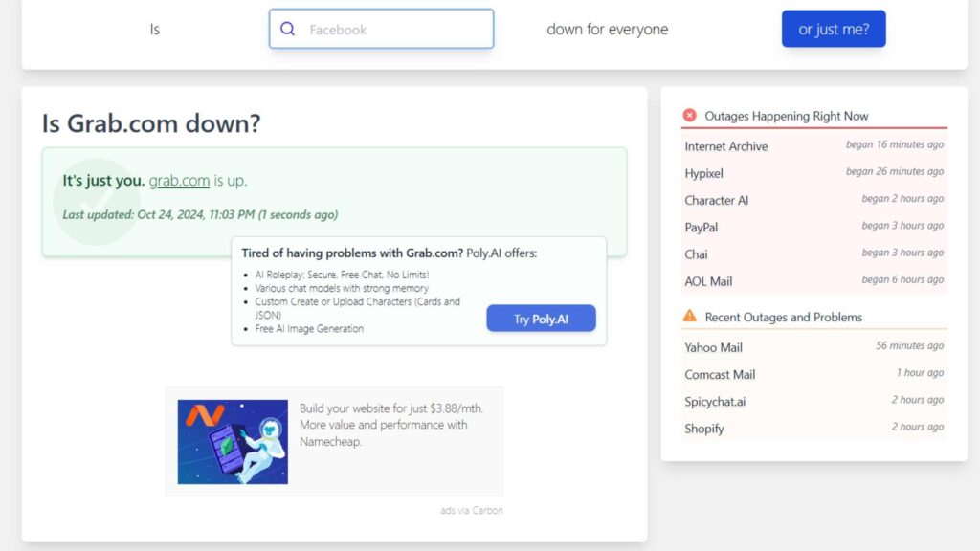The image size is (980, 551).
Task: Click the Namecheap ad astronaut image
Action: click(x=233, y=441)
